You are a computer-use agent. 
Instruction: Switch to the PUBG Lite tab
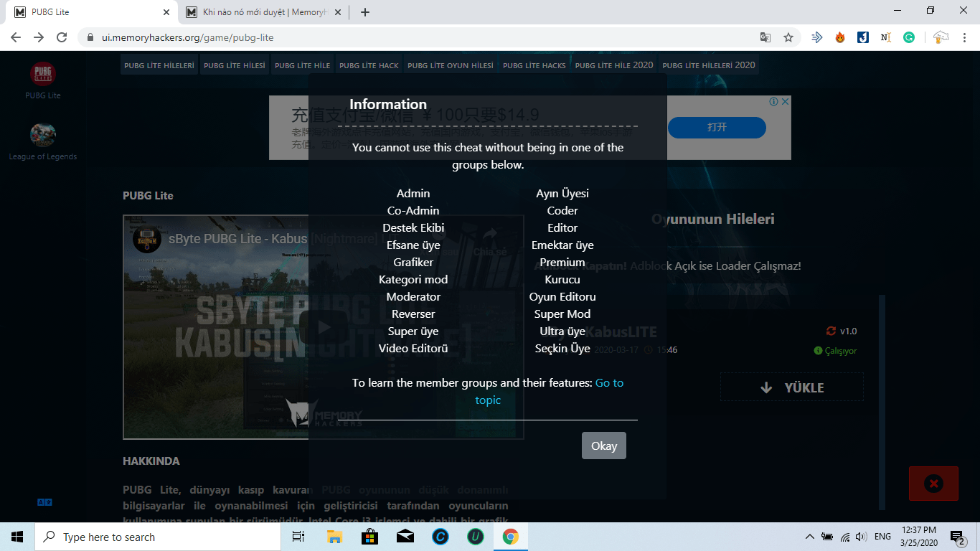pos(92,12)
